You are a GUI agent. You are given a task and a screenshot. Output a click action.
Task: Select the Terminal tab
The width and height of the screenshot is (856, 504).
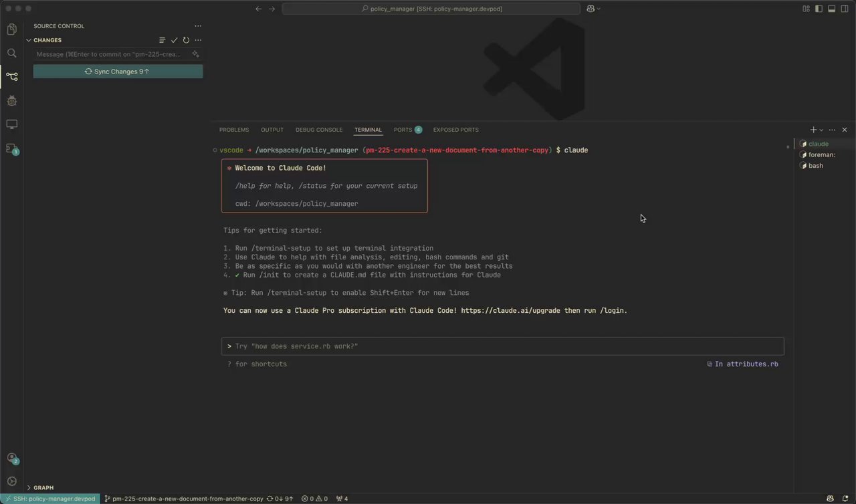click(368, 130)
